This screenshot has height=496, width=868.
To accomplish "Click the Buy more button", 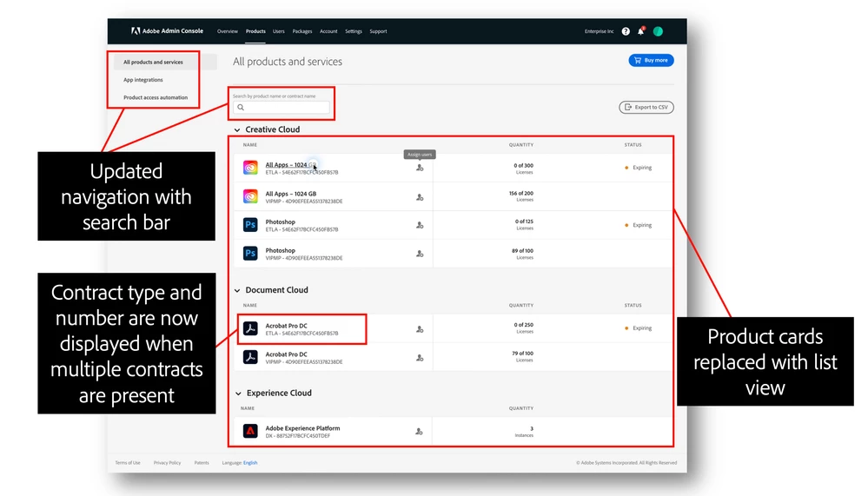I will [x=651, y=60].
